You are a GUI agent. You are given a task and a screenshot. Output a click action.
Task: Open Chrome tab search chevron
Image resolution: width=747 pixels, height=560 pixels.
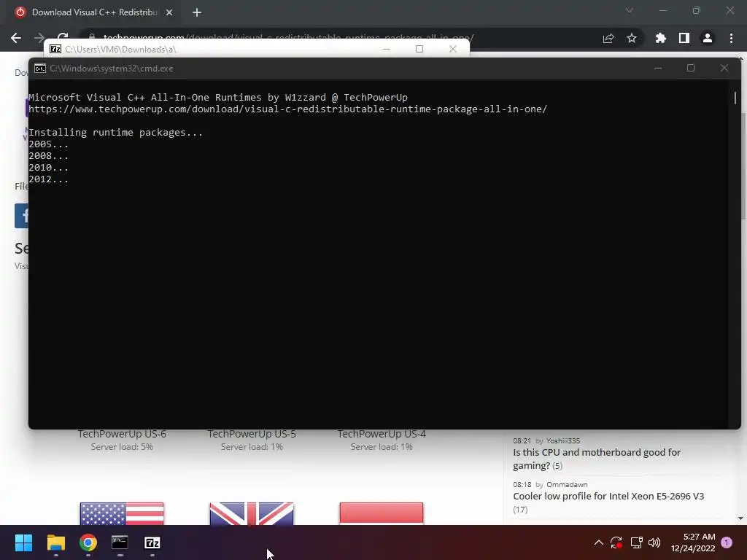630,10
